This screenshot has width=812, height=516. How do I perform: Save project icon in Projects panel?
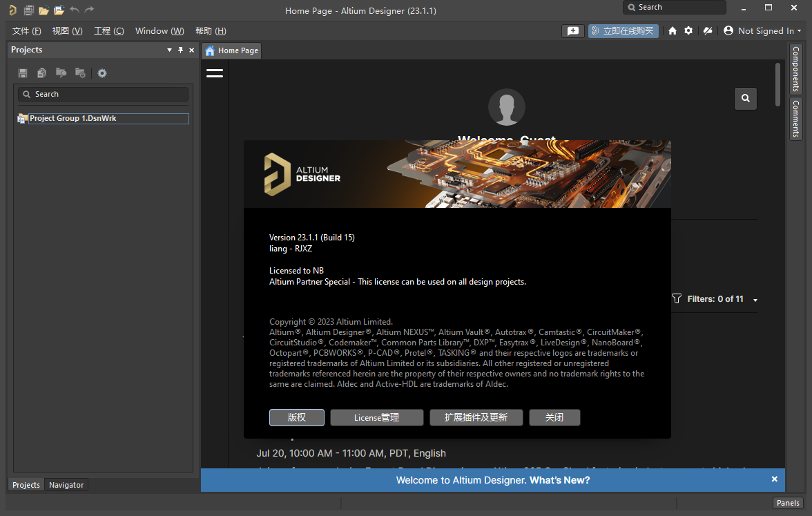23,73
